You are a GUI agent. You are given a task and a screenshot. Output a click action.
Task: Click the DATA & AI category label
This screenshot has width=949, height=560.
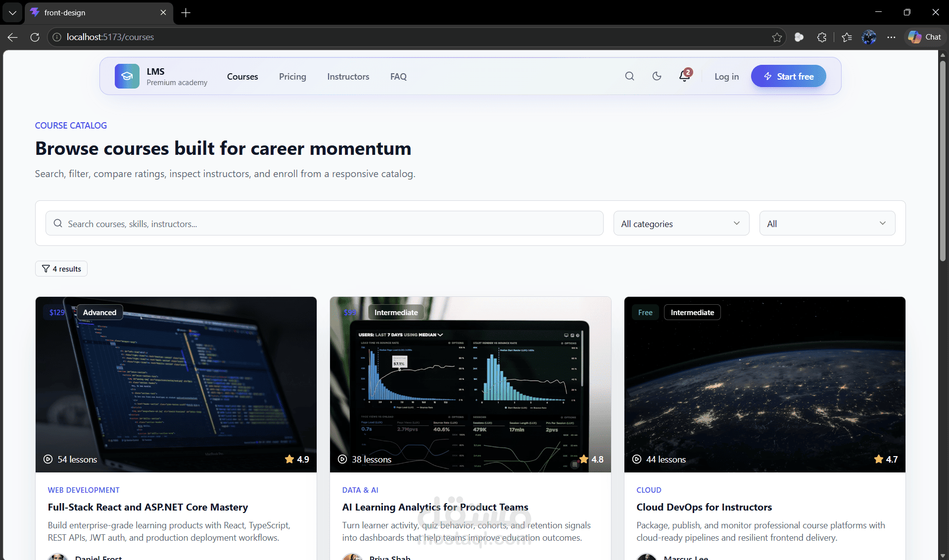[x=360, y=490]
